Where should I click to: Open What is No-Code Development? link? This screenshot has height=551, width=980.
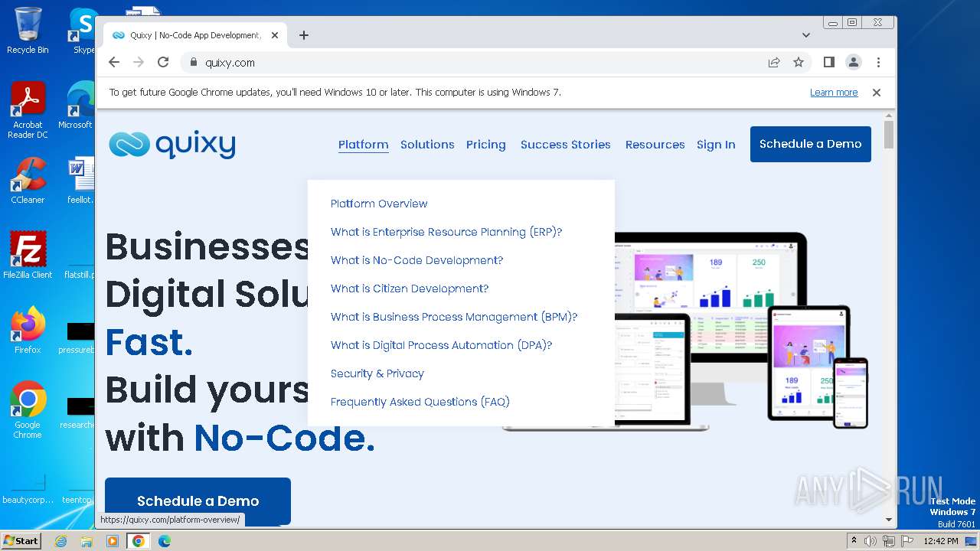(417, 260)
